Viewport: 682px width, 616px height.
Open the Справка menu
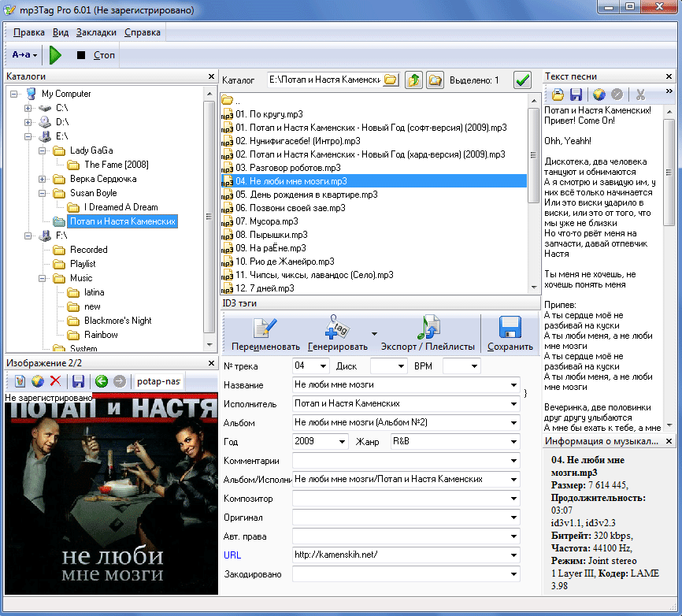pyautogui.click(x=143, y=32)
